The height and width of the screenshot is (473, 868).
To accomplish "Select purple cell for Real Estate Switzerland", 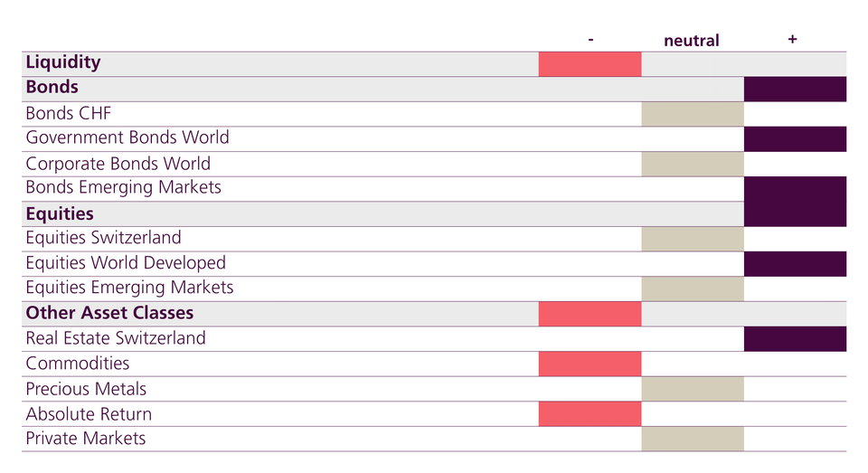I will [795, 338].
